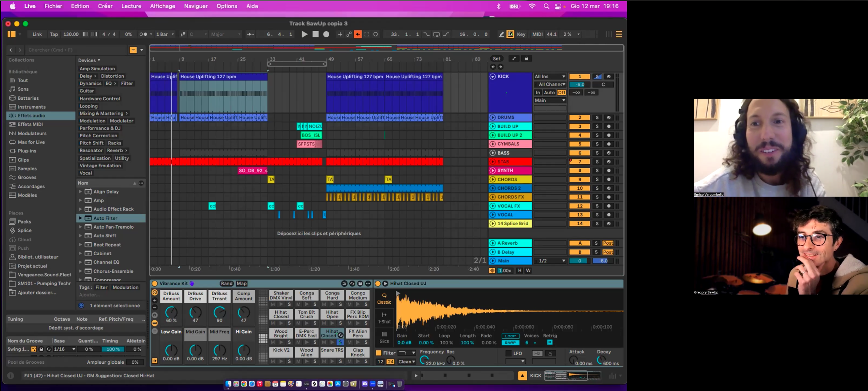868x391 pixels.
Task: Toggle Vibrance Kit device activator
Action: 155,284
